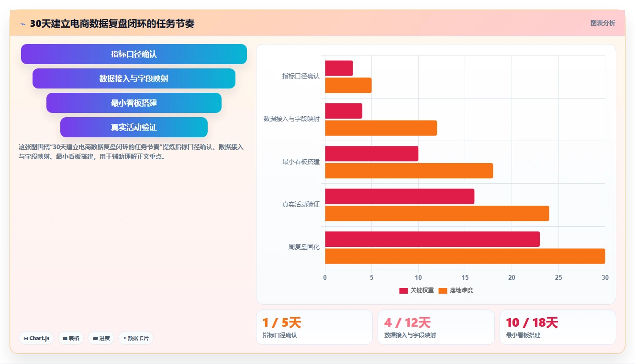Click the red bar for 数据接入与字段映射
The image size is (635, 364).
344,111
